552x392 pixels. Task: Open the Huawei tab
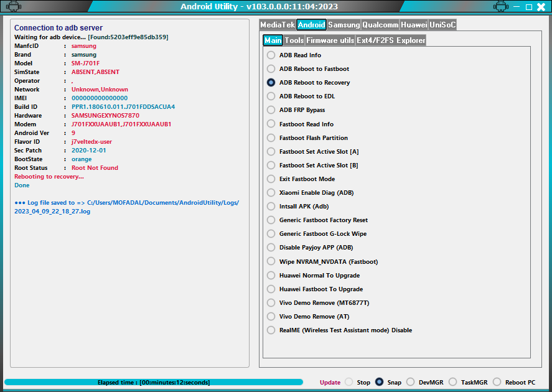pyautogui.click(x=414, y=25)
